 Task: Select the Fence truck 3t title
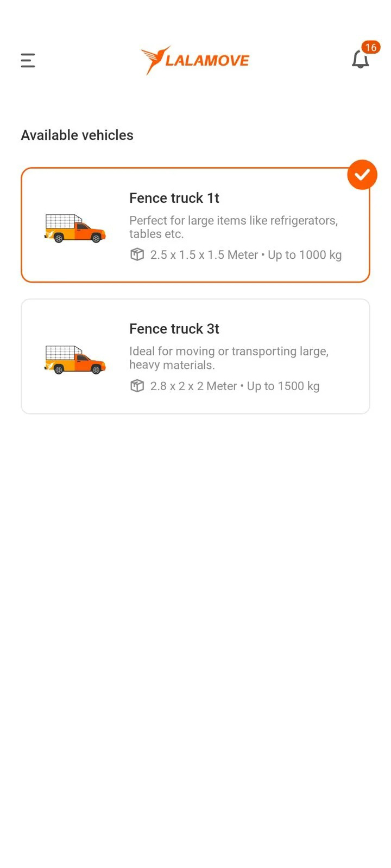click(x=174, y=329)
